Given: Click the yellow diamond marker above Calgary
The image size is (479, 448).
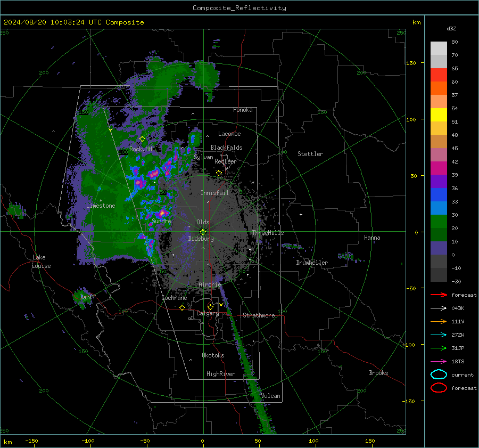Looking at the screenshot, I should pyautogui.click(x=210, y=307).
